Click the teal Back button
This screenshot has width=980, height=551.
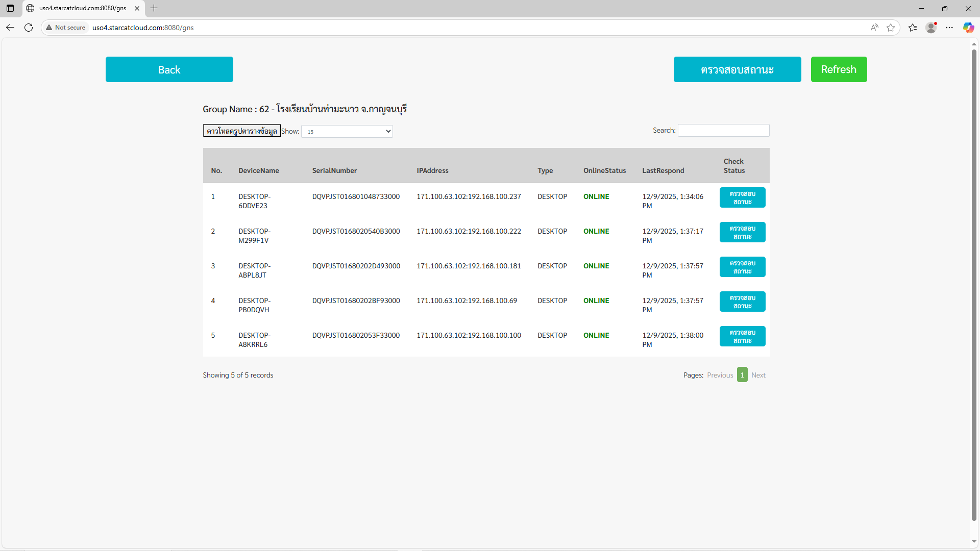click(169, 69)
